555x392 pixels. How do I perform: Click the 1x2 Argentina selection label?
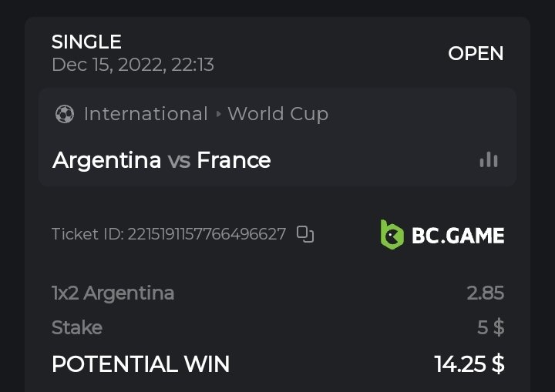113,293
